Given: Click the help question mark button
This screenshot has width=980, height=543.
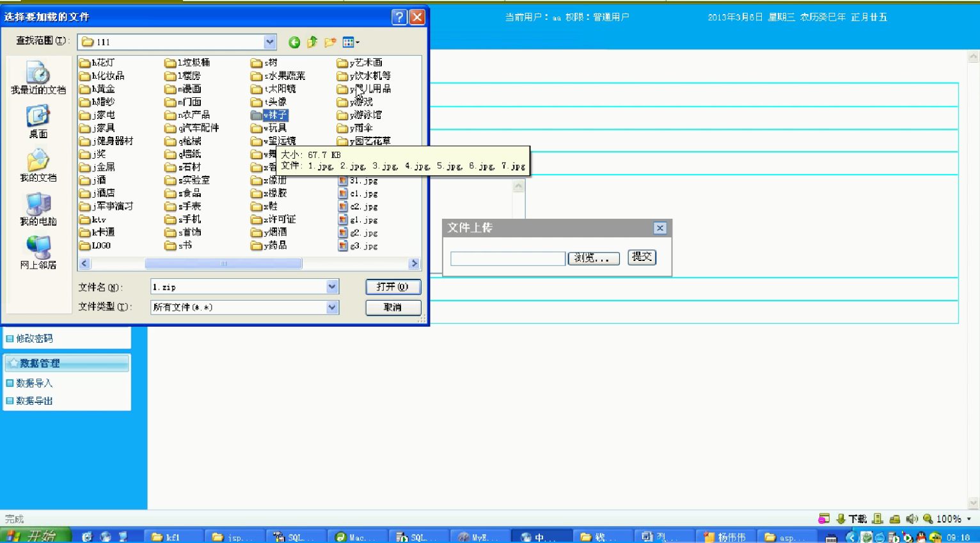Looking at the screenshot, I should tap(399, 17).
